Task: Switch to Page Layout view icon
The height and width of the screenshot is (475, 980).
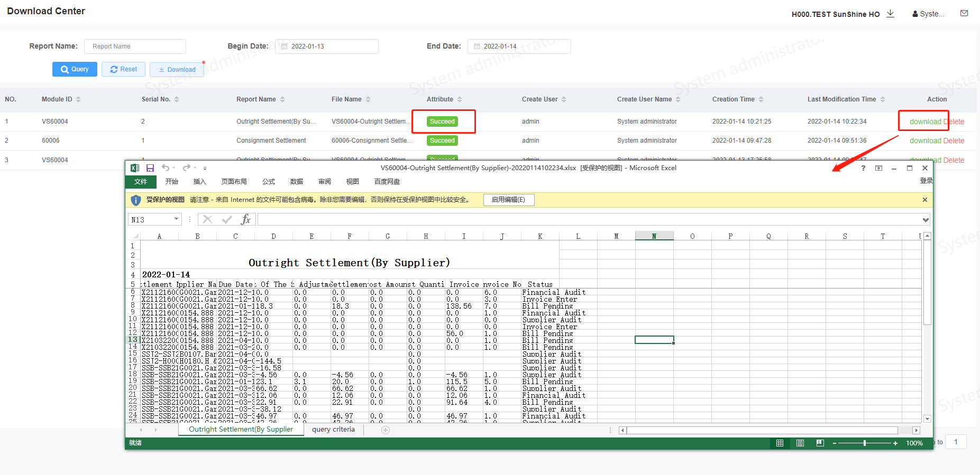Action: pyautogui.click(x=800, y=443)
